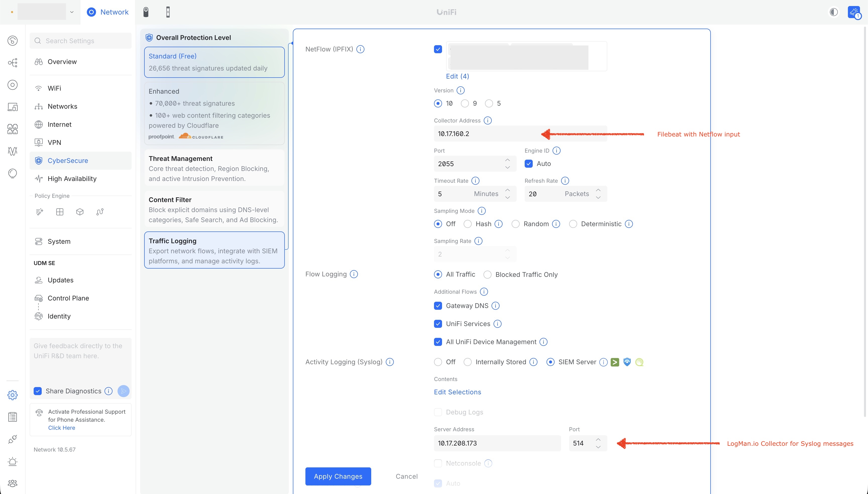
Task: Open High Availability settings item
Action: click(80, 179)
